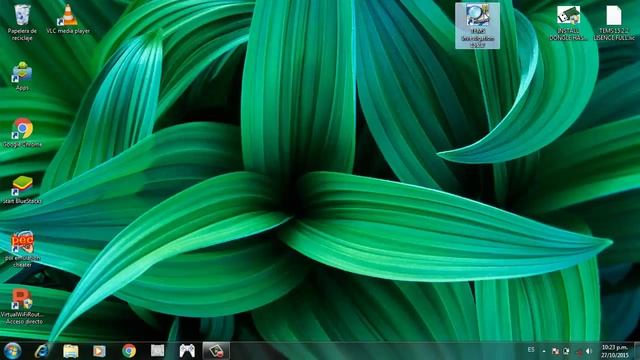640x360 pixels.
Task: Select the Apps desktop shortcut
Action: tap(22, 76)
